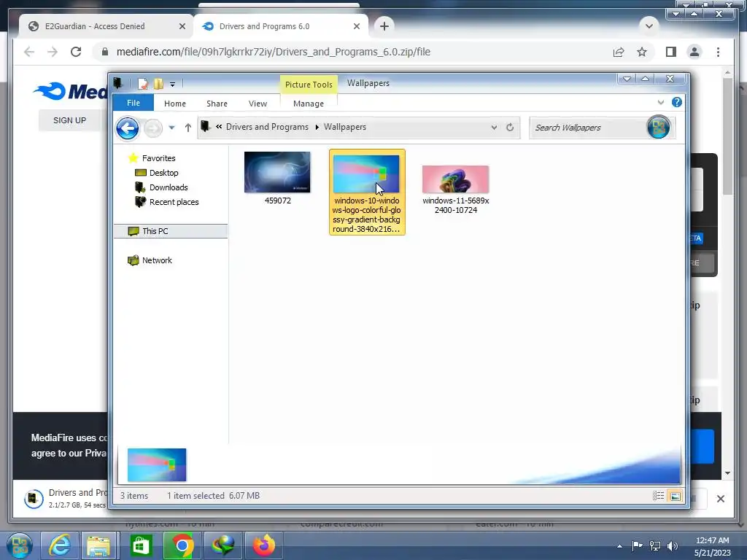Select the windows-10 logo gradient wallpaper
Viewport: 747px width, 560px height.
coord(367,192)
